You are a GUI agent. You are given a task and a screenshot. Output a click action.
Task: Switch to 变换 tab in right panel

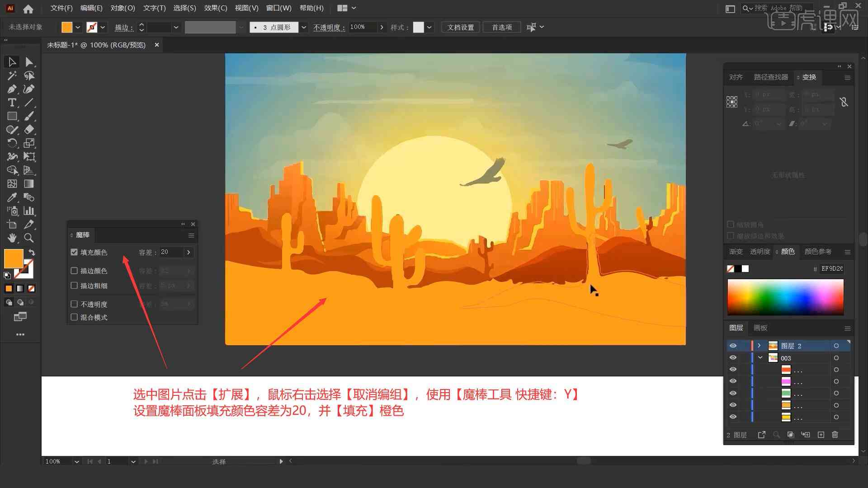click(x=808, y=77)
